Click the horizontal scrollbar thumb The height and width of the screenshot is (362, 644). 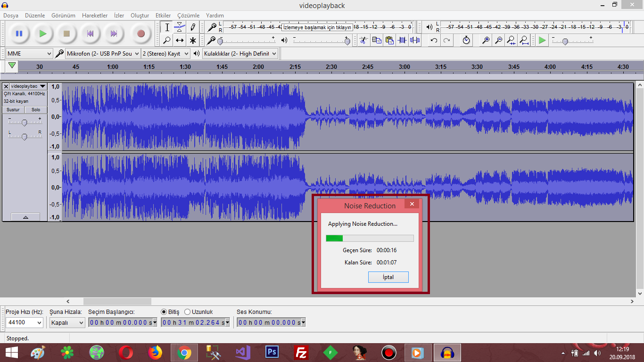tap(117, 301)
